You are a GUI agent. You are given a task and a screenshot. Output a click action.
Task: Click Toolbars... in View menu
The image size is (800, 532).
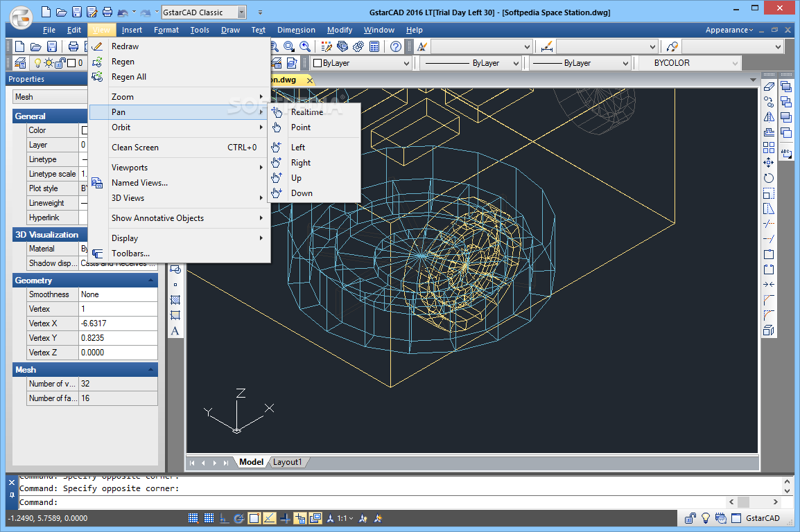179,254
